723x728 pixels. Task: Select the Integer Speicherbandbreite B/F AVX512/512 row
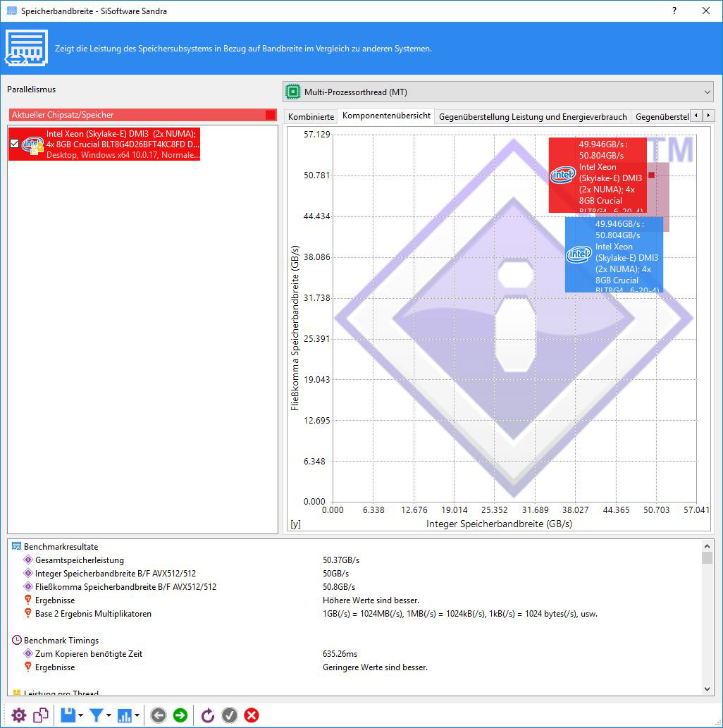coord(355,573)
